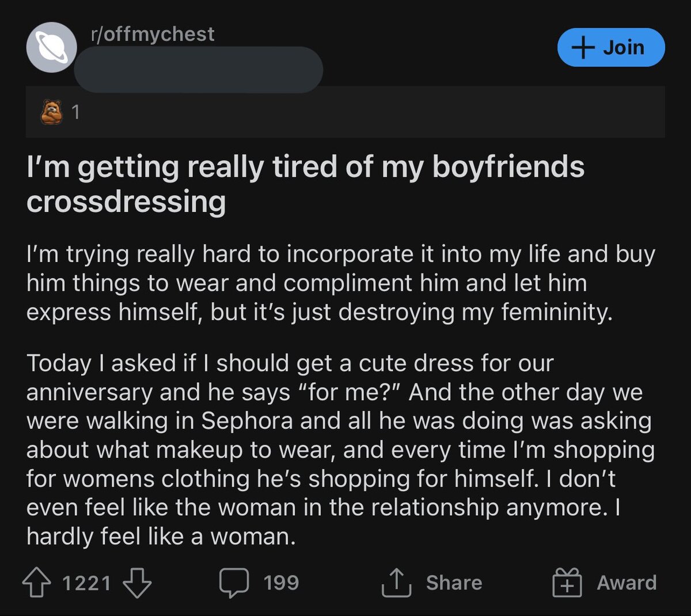Click the 1221 vote score
The image size is (691, 616).
coord(86,583)
